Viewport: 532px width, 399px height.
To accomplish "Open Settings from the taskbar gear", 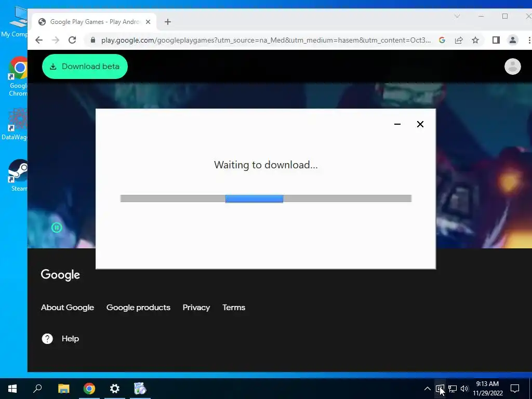I will 115,389.
